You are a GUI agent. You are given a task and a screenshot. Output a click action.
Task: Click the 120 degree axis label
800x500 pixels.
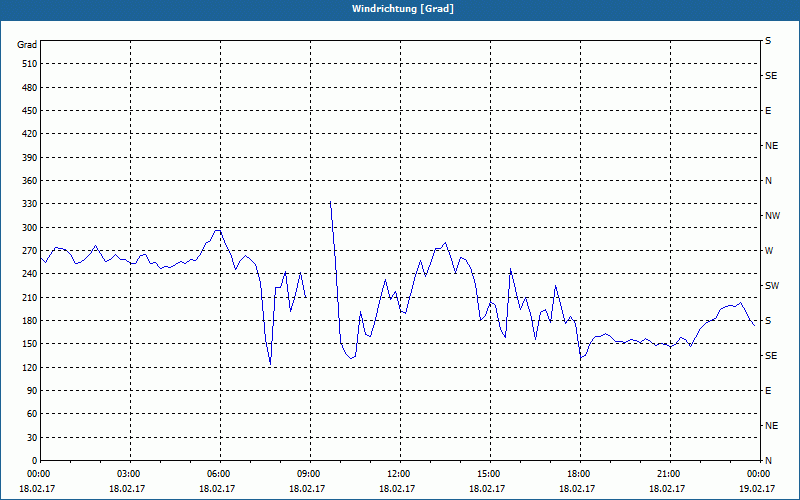30,367
